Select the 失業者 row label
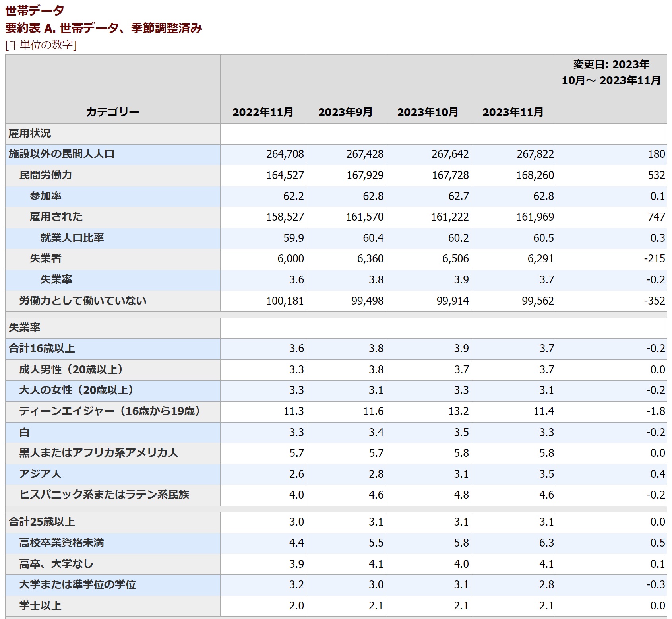Screen dimensions: 672x619 45,259
